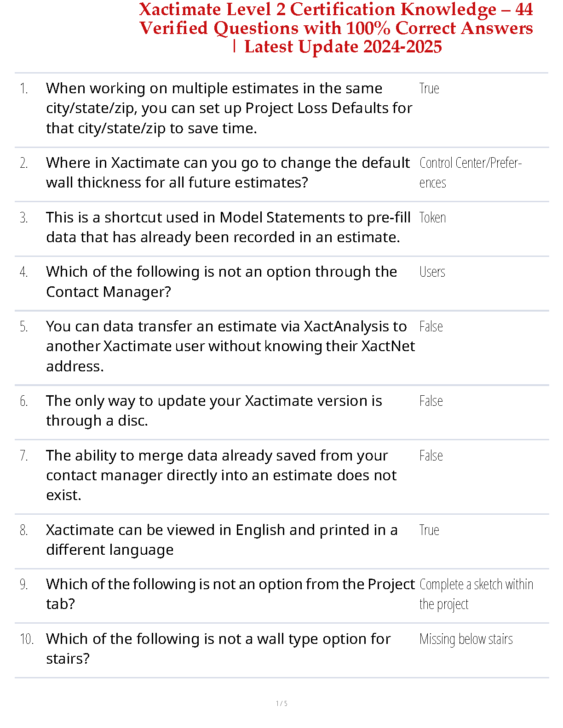Click question 7 about merging contact manager data

[x=221, y=475]
